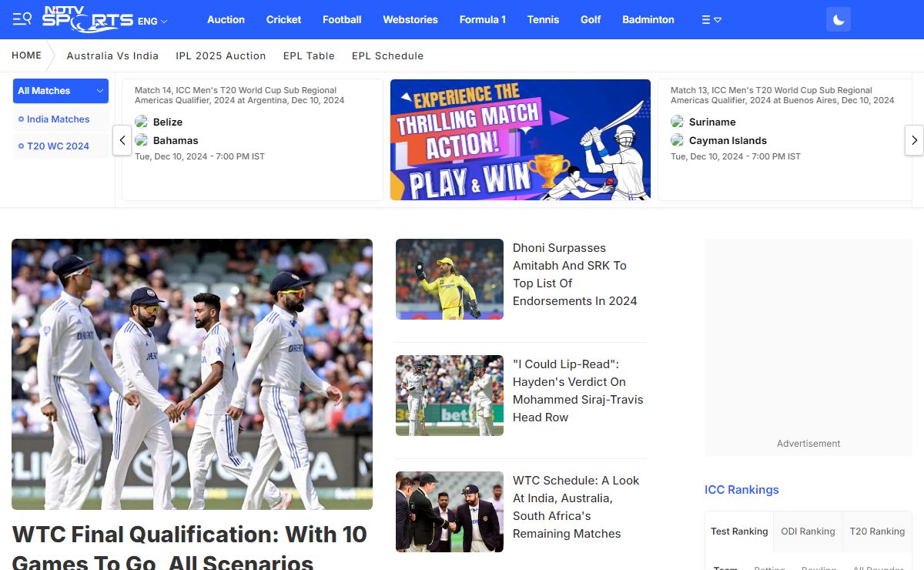Click the Bahamas team flag icon
924x570 pixels.
pyautogui.click(x=141, y=140)
